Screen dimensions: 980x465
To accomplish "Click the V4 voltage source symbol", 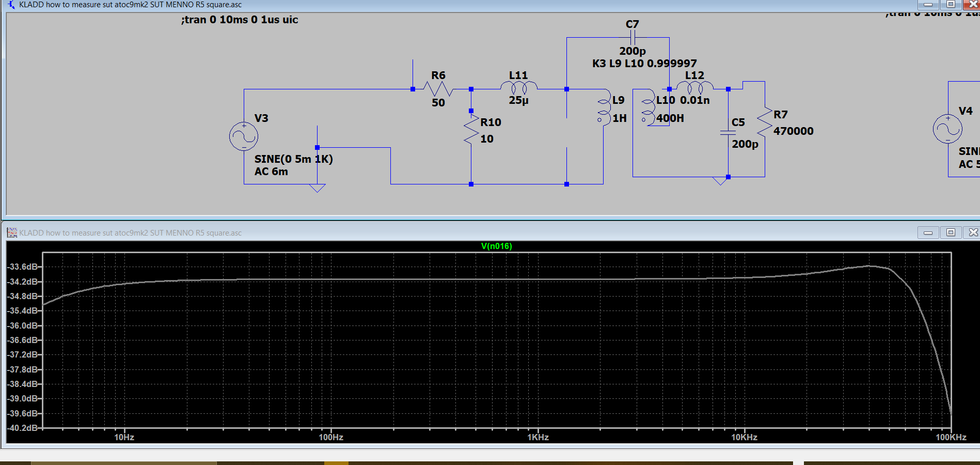I will [947, 129].
